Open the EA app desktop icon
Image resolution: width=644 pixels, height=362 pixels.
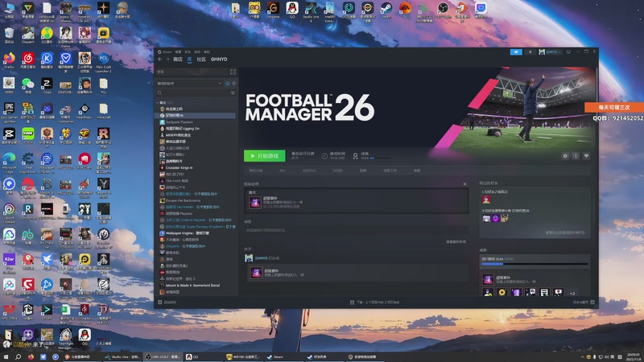click(x=406, y=10)
